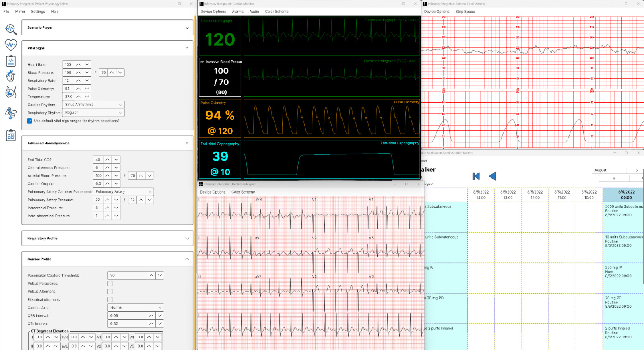
Task: Open the anatomical heart sidebar icon
Action: [x=11, y=76]
